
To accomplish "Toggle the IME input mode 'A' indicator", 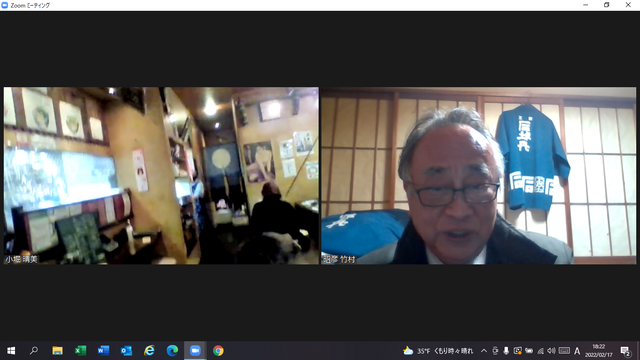I will click(577, 351).
